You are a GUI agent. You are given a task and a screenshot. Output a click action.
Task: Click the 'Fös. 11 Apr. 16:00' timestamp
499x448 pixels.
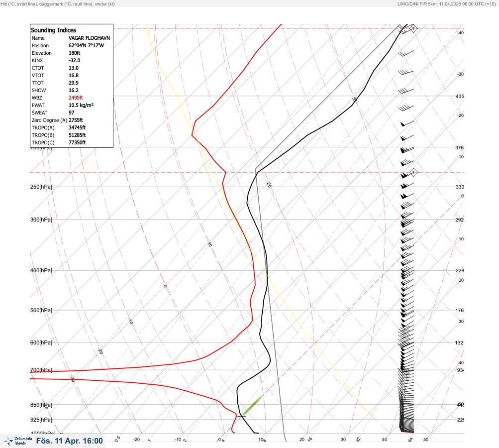point(69,441)
